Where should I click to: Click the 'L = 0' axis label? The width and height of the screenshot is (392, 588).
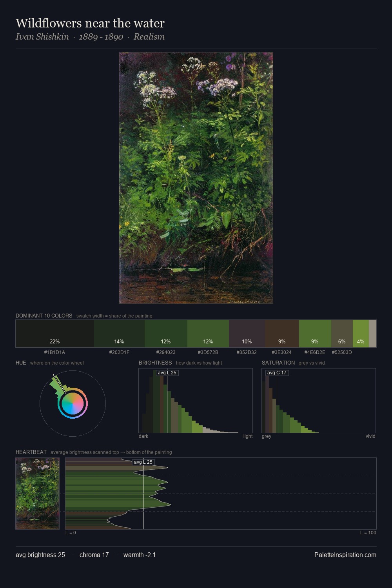[71, 533]
